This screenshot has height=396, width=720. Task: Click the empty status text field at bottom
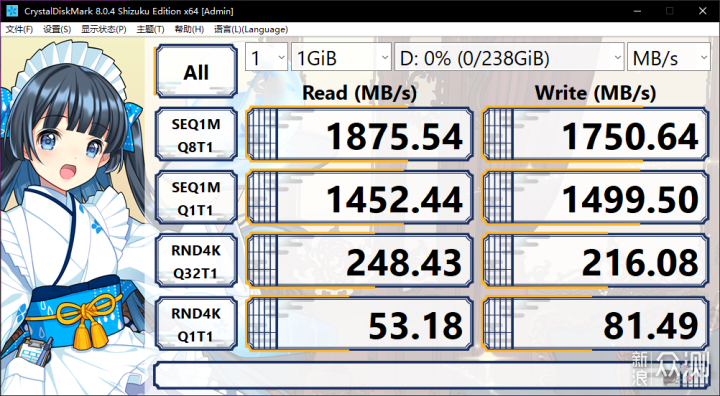point(432,375)
